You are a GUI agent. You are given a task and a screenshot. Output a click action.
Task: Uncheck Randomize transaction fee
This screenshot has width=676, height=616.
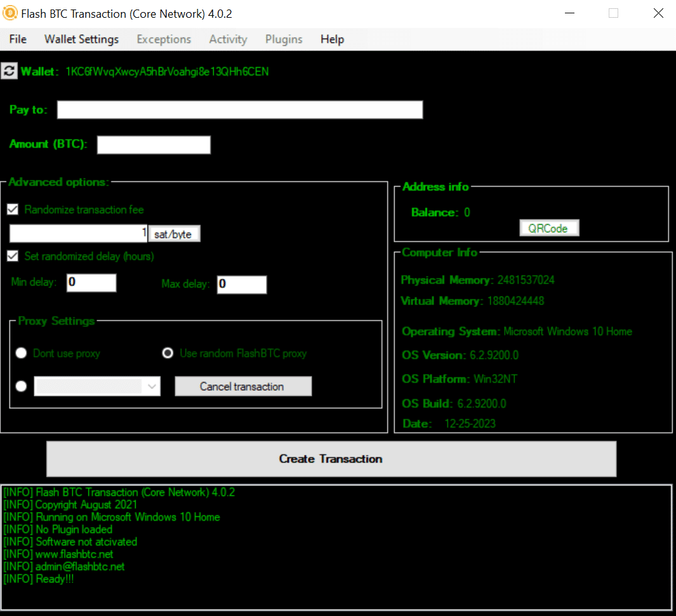click(x=13, y=209)
